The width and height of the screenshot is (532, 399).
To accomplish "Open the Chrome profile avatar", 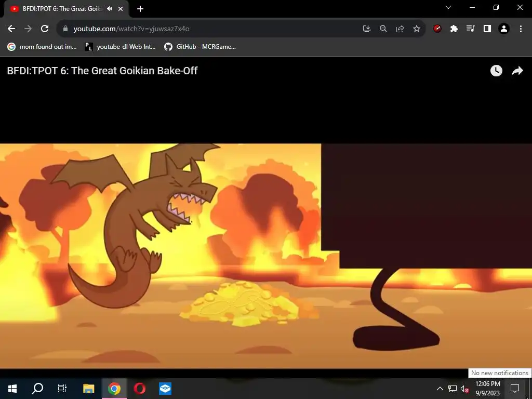I will pyautogui.click(x=504, y=29).
